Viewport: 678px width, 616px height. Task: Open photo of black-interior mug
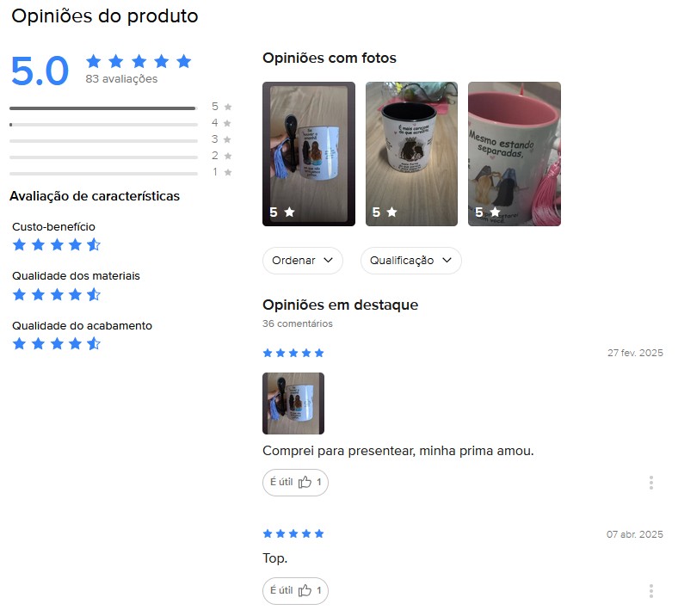(411, 154)
